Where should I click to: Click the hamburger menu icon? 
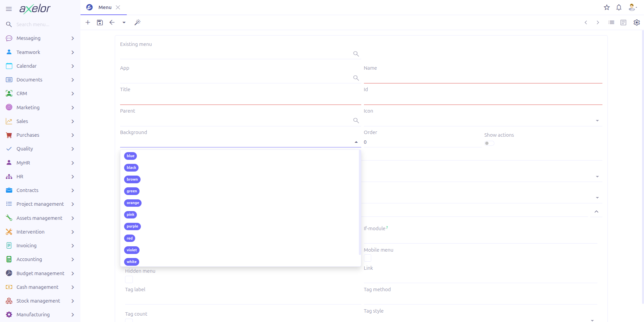(x=9, y=9)
